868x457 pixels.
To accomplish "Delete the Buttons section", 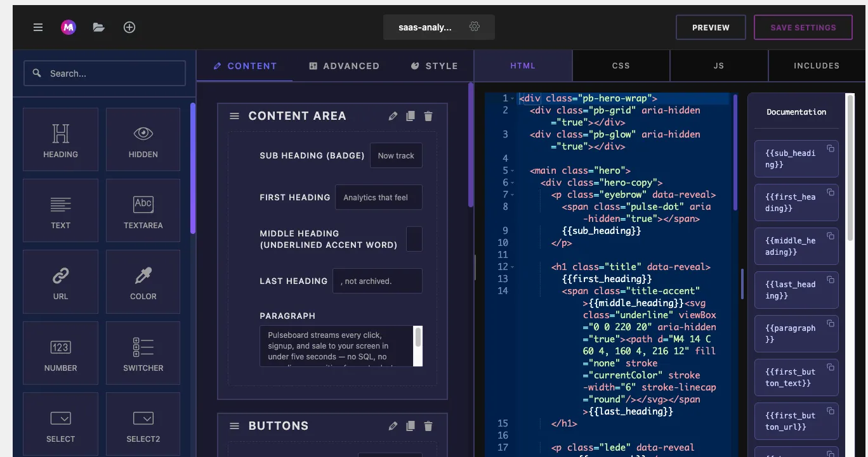I will (428, 426).
